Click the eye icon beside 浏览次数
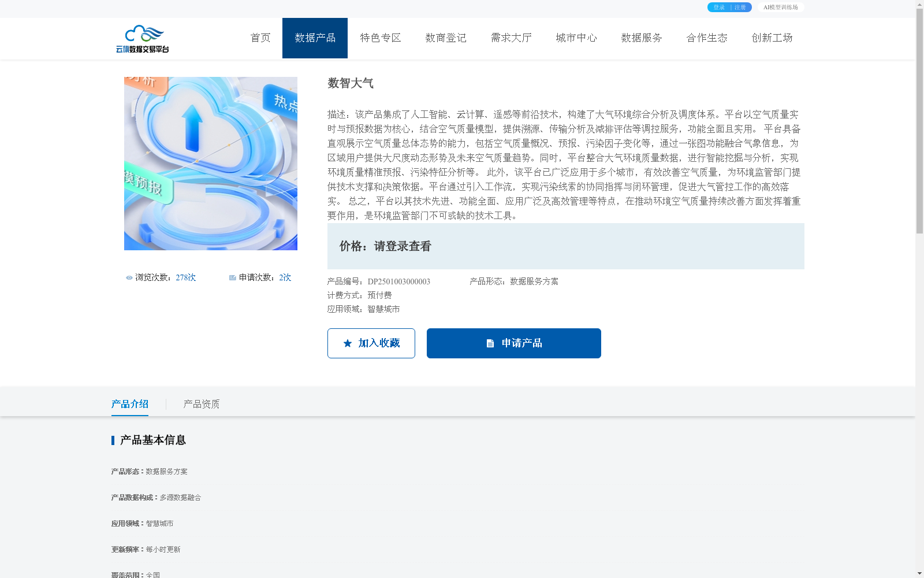This screenshot has height=578, width=924. [129, 278]
